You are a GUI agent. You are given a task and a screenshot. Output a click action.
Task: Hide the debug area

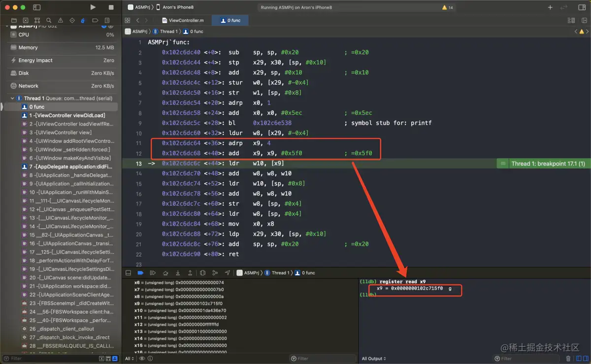tap(128, 272)
